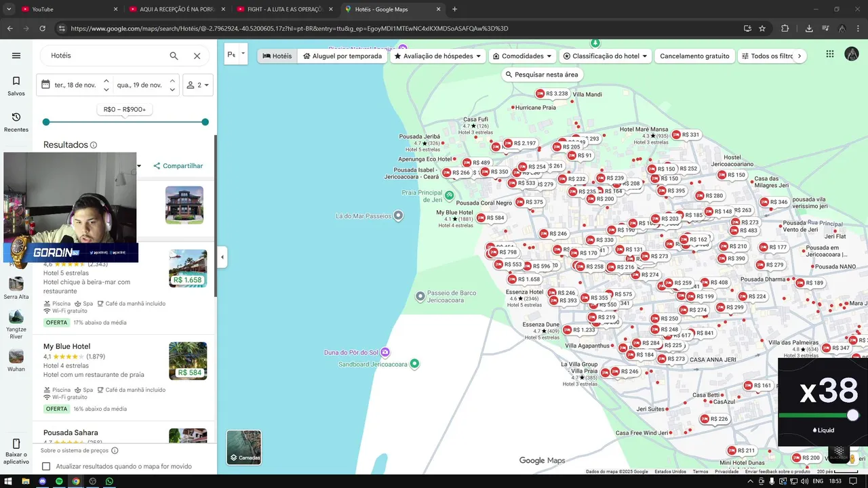Open Salvos saved places
This screenshot has height=488, width=868.
(x=16, y=86)
